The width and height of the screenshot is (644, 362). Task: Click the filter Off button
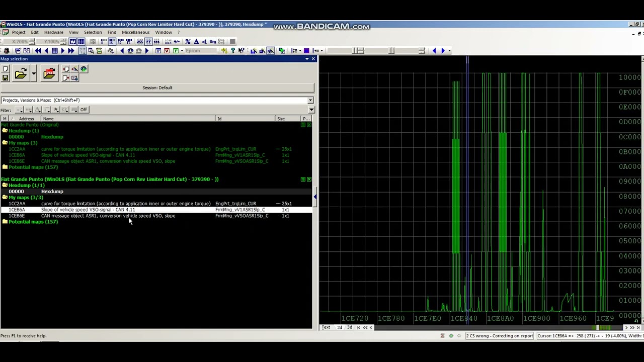84,110
